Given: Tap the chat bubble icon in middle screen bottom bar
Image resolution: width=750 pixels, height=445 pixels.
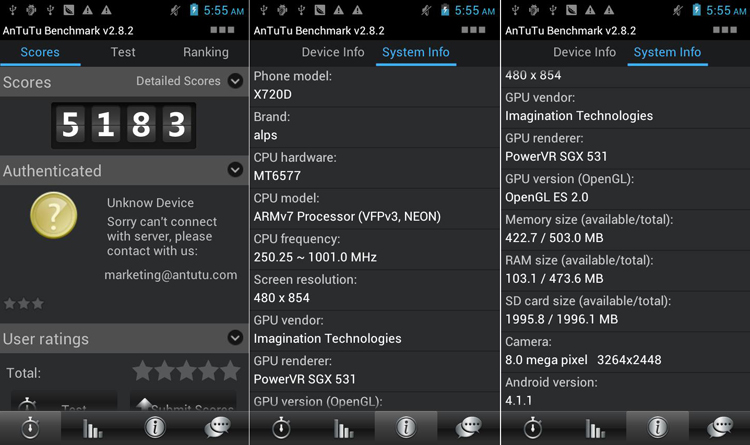Looking at the screenshot, I should click(x=469, y=427).
